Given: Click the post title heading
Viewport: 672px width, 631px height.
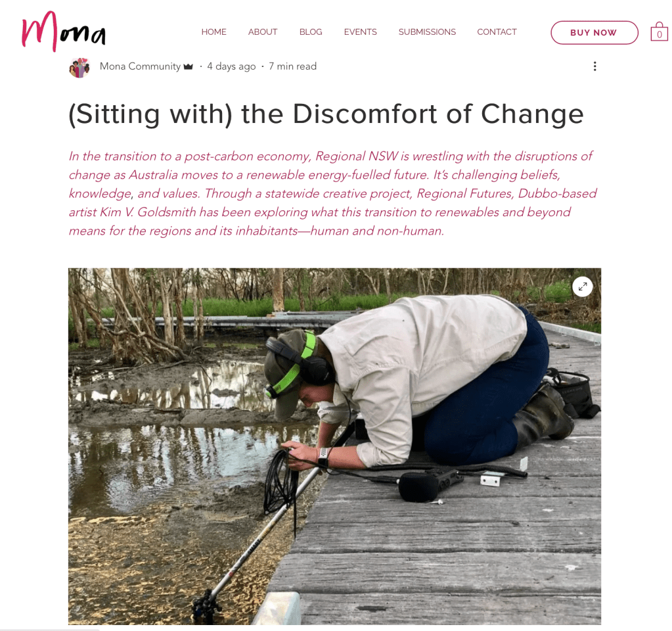Looking at the screenshot, I should click(326, 114).
